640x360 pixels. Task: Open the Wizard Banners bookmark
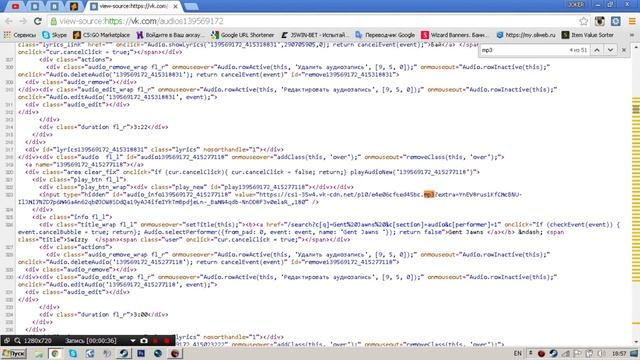coord(454,35)
